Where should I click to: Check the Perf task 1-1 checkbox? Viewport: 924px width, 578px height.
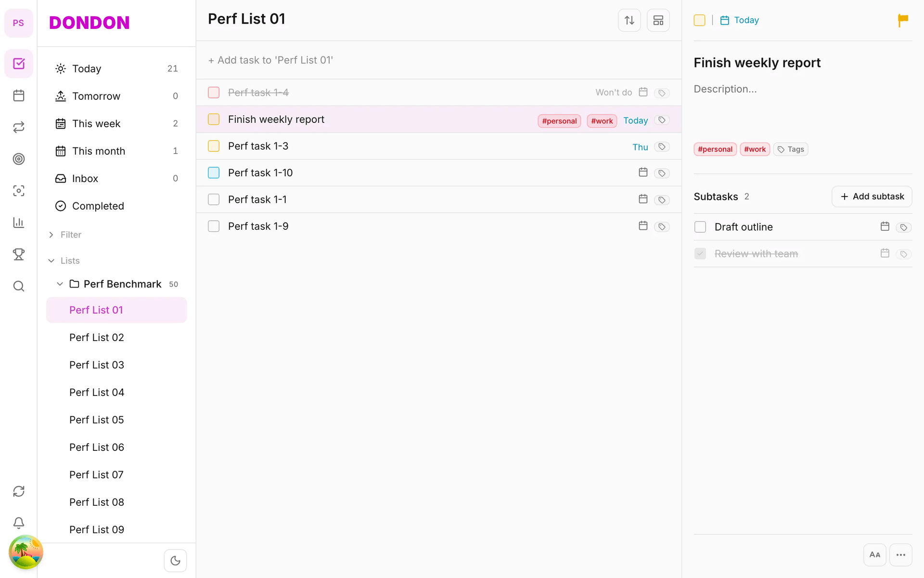214,199
